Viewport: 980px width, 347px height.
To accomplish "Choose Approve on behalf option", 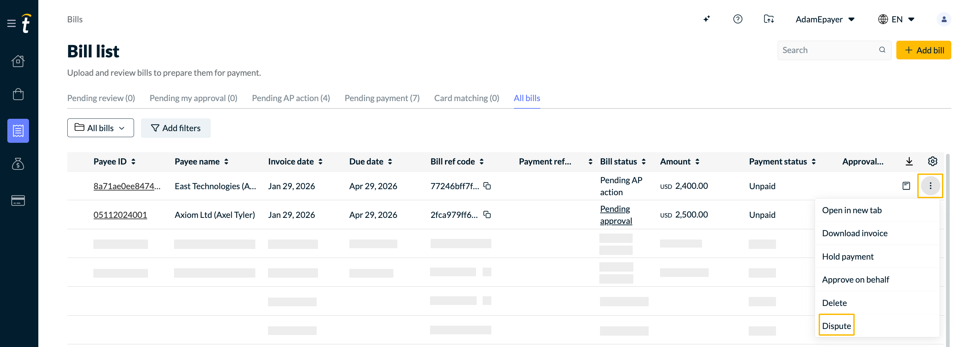I will [x=877, y=280].
